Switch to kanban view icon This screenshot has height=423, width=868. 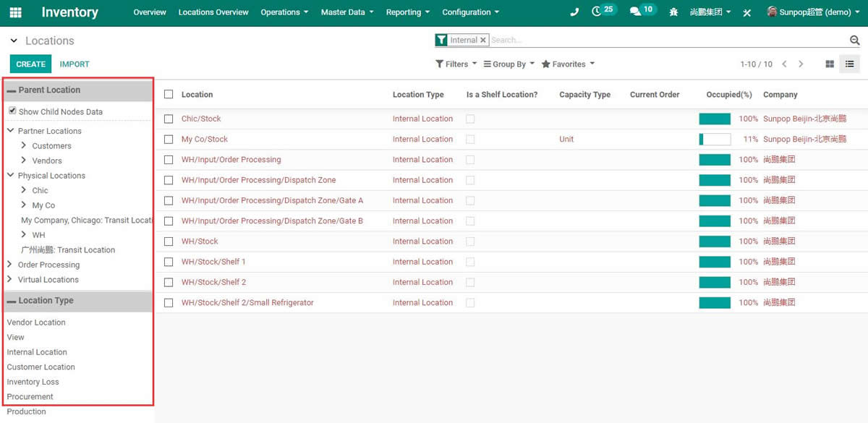[x=830, y=64]
